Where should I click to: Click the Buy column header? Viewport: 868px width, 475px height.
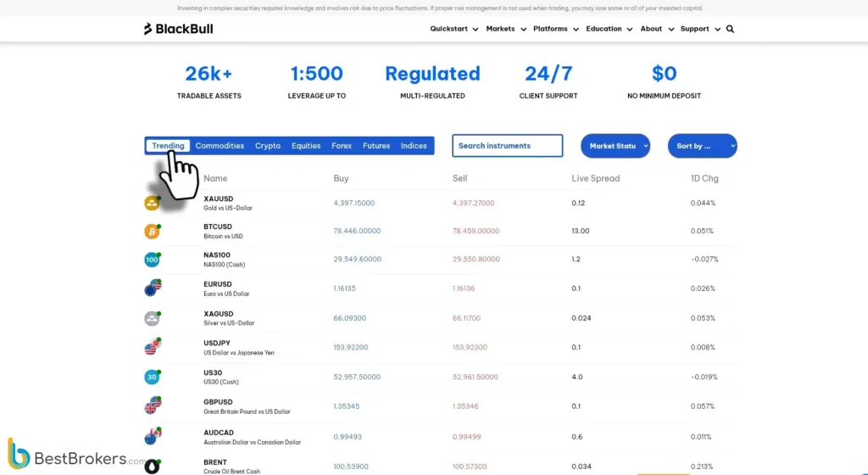click(x=341, y=178)
